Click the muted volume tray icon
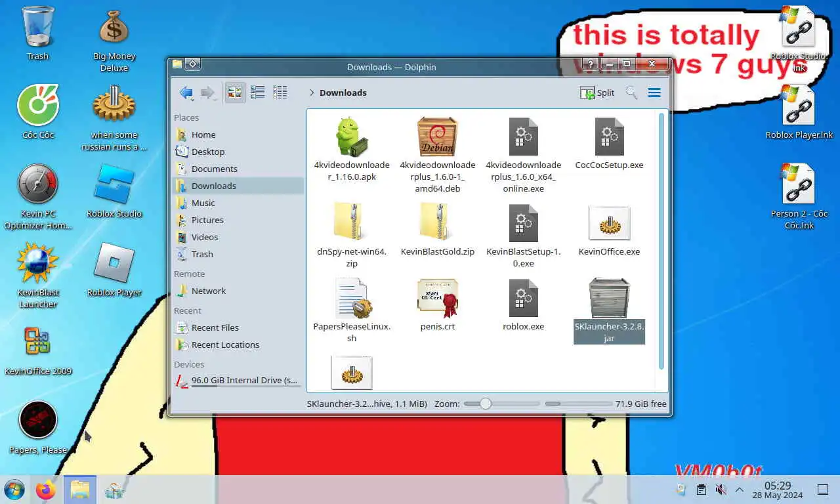 coord(721,490)
